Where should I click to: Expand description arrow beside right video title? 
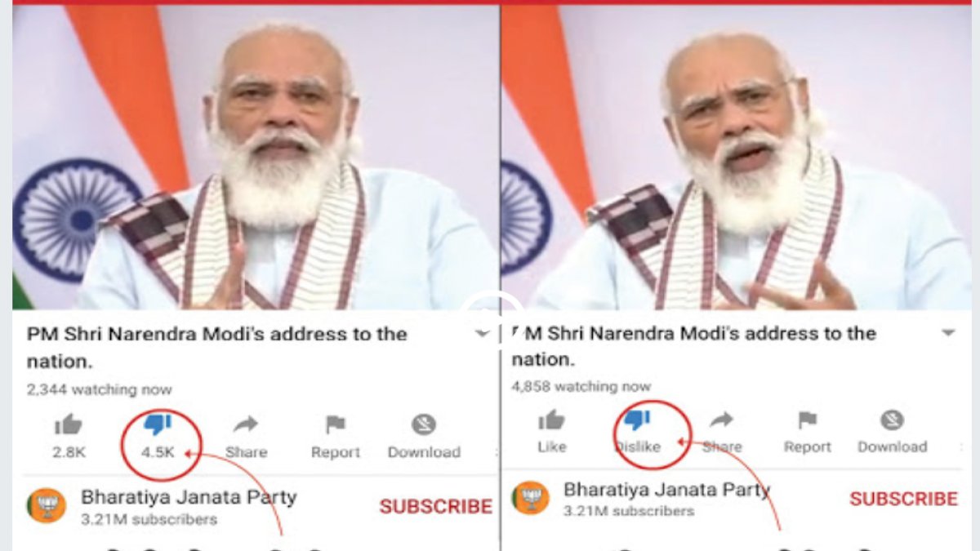coord(948,333)
